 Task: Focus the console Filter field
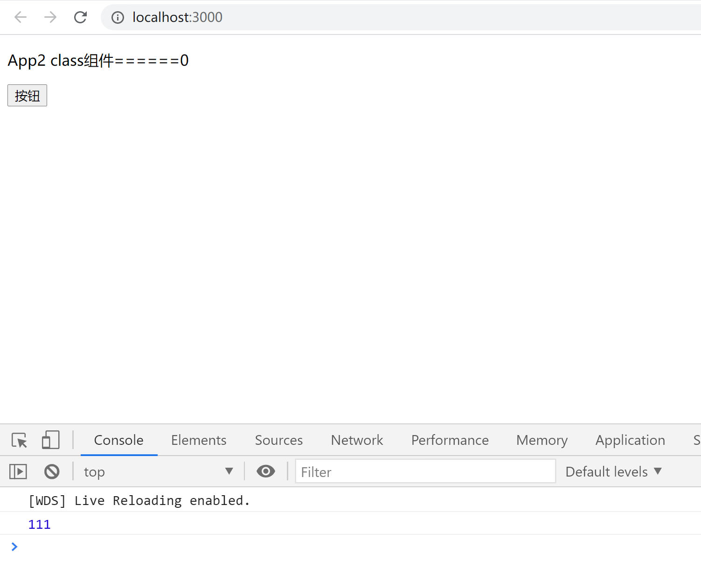(425, 471)
